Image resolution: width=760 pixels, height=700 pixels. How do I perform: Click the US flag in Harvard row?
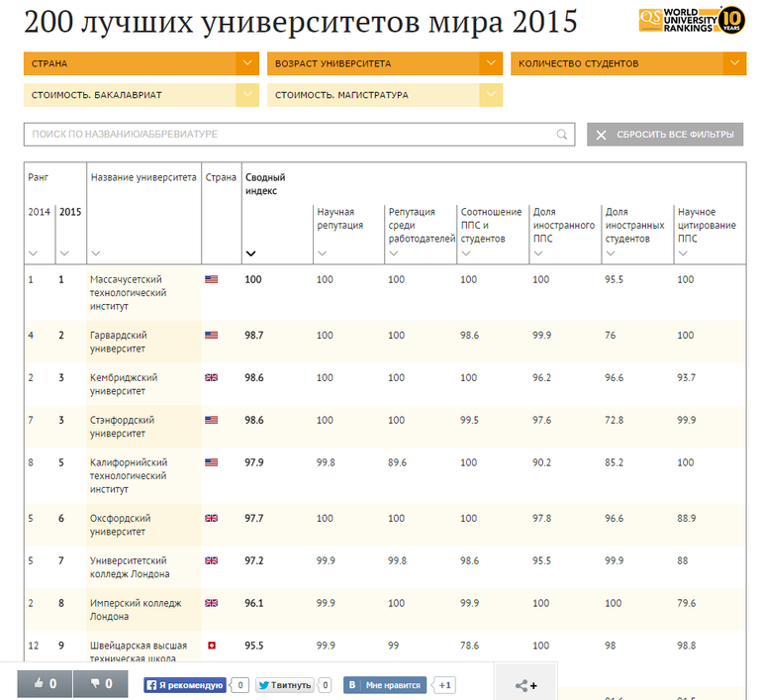[x=212, y=336]
